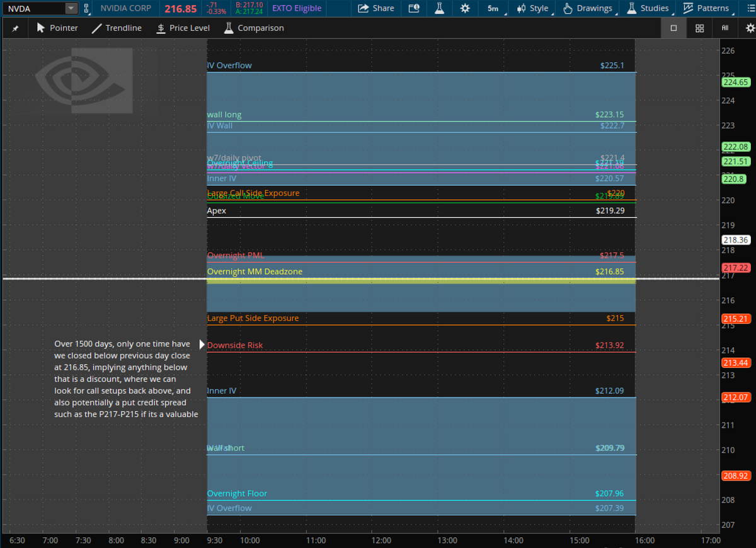Click the 208.92 orange price bubble
The image size is (756, 548).
(x=735, y=476)
